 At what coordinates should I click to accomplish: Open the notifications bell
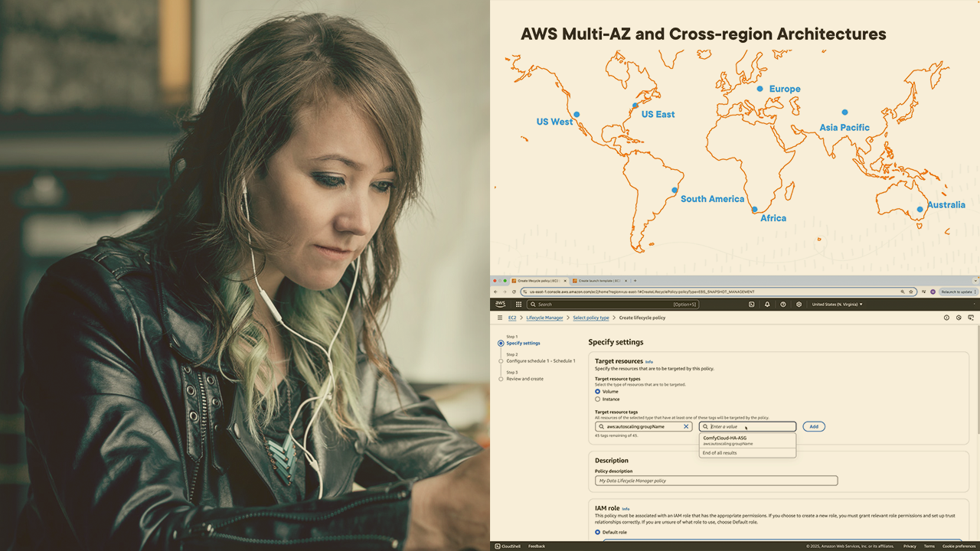click(x=767, y=304)
